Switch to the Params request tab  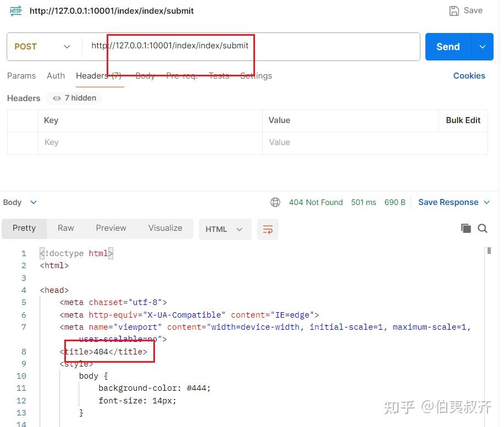[21, 76]
